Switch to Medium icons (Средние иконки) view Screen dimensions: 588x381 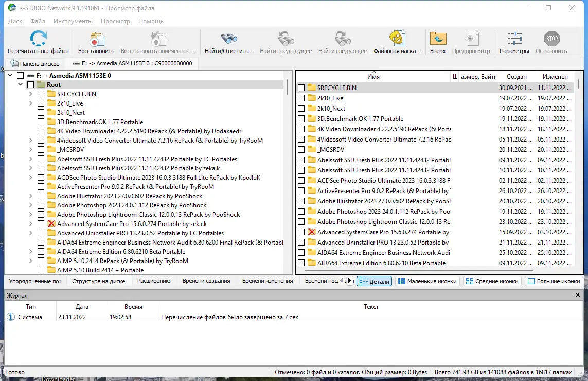492,281
